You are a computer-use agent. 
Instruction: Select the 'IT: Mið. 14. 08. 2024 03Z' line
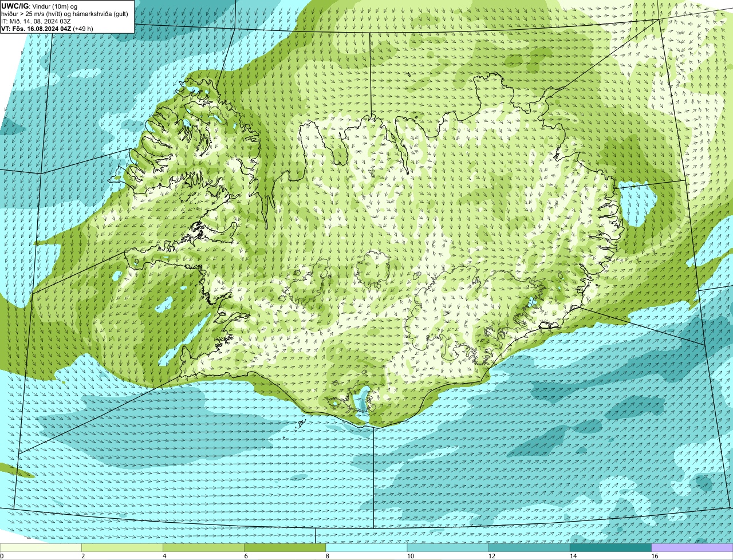(x=36, y=21)
